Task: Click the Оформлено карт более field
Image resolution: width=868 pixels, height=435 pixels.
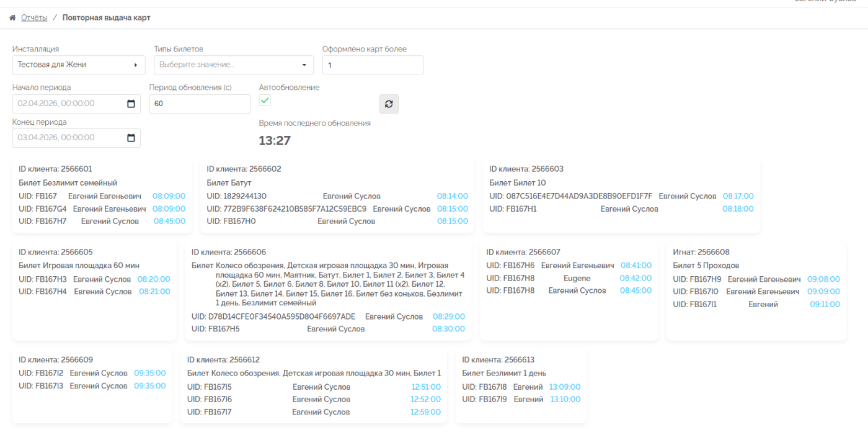Action: pos(373,65)
